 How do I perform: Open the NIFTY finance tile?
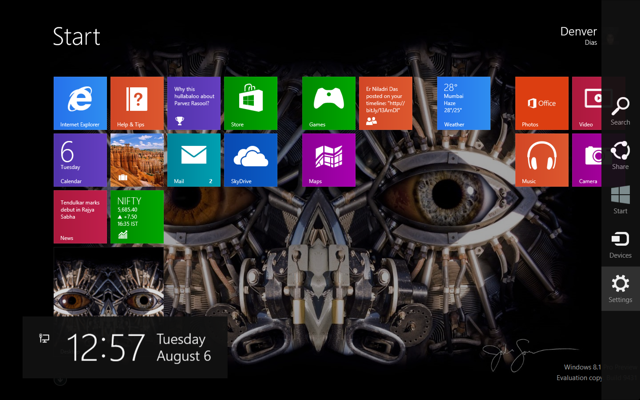(x=136, y=217)
